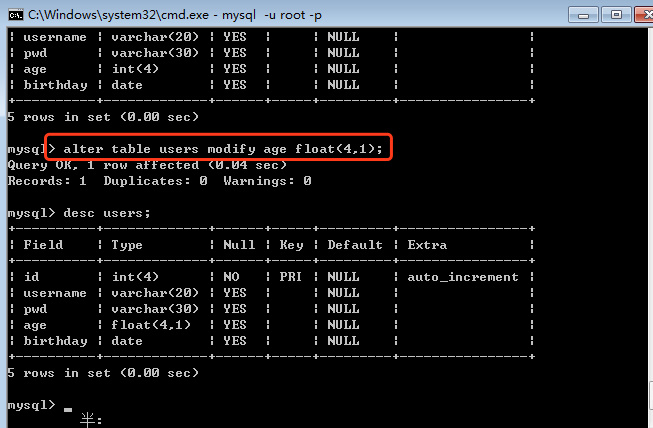The image size is (653, 428).
Task: Minimize the command prompt window
Action: [x=580, y=14]
